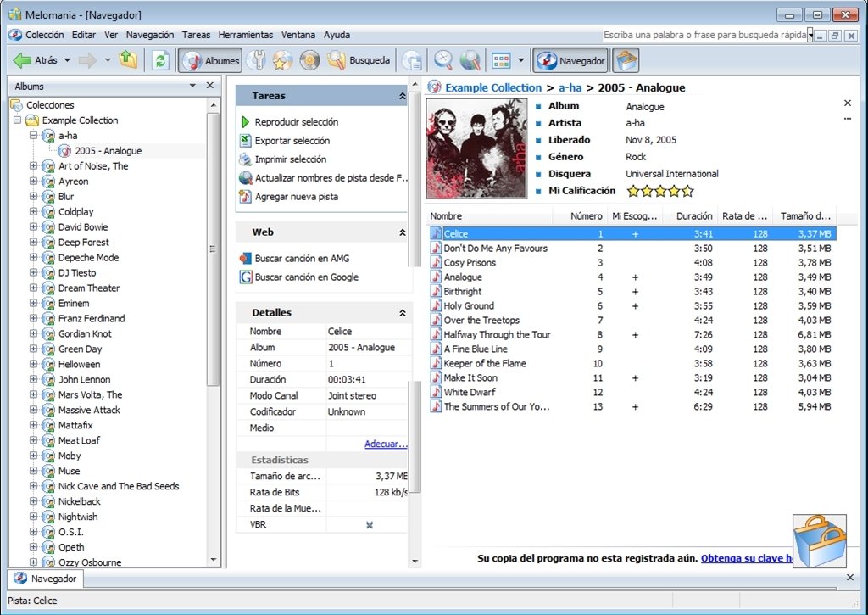Expand the Depeche Mode artist node
The image size is (868, 615).
33,257
